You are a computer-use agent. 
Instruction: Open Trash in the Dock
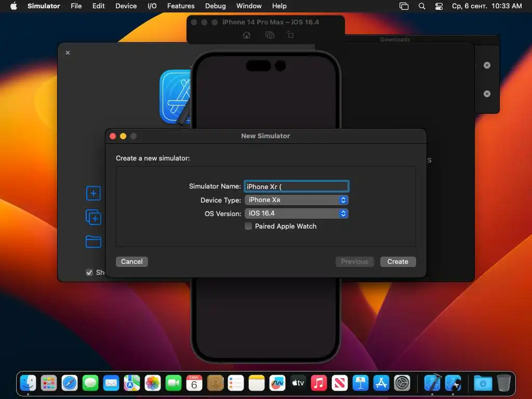[x=504, y=383]
